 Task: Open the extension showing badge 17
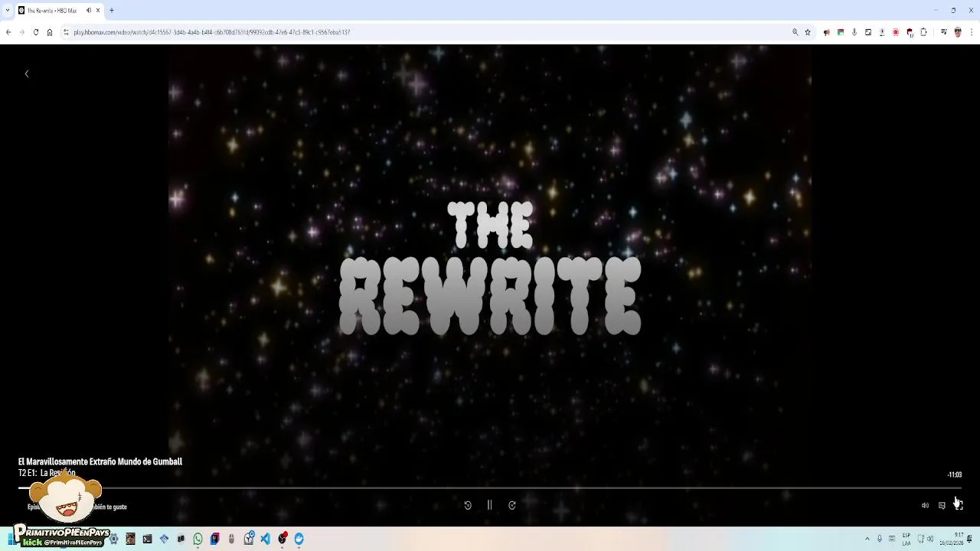(x=910, y=32)
